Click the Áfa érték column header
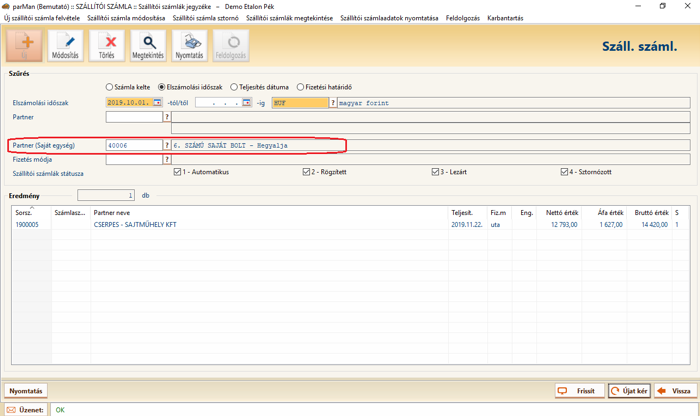This screenshot has width=700, height=416. 604,212
